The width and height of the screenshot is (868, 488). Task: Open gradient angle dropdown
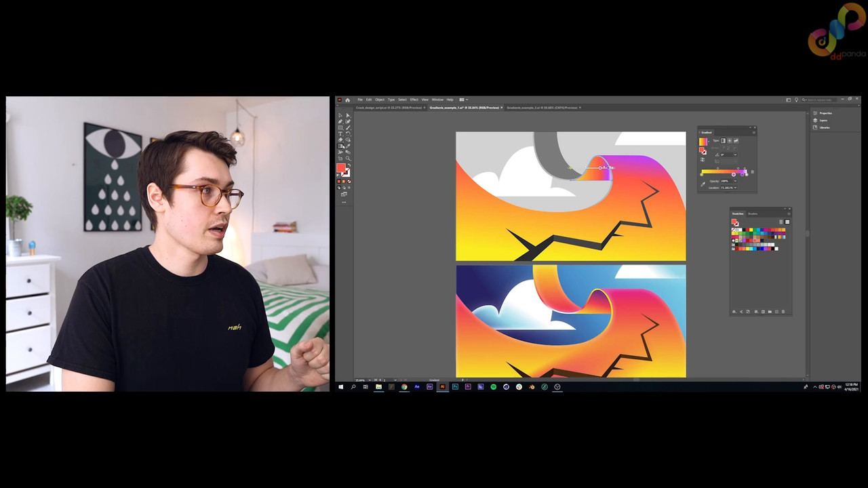tap(735, 155)
